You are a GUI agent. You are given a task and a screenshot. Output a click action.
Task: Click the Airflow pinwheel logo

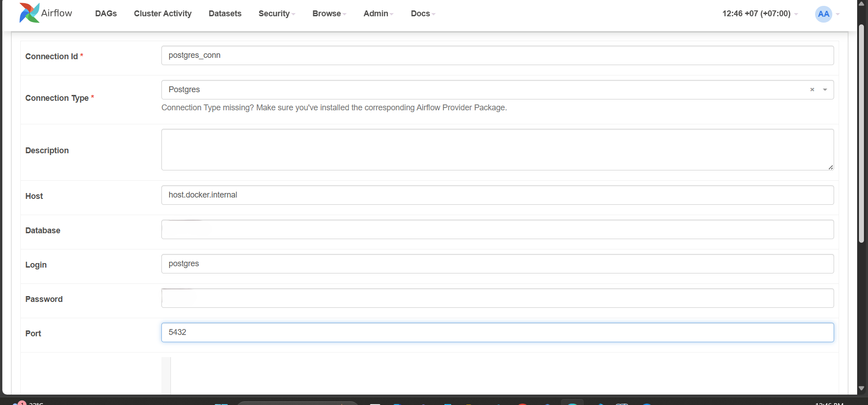point(29,13)
